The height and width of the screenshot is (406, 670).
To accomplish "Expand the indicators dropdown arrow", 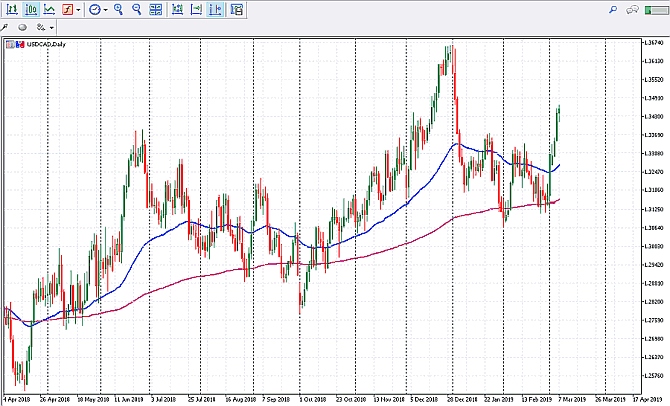I will (79, 9).
